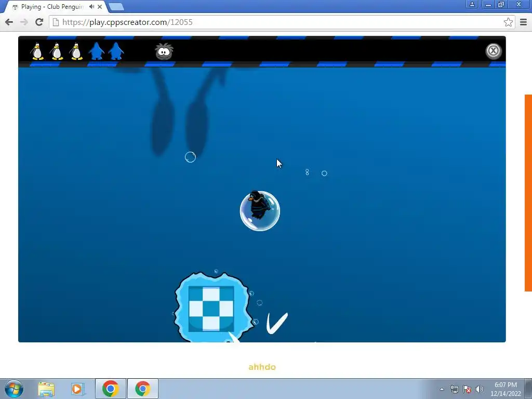Click the ahhdo text below game
The width and height of the screenshot is (532, 399).
point(262,367)
